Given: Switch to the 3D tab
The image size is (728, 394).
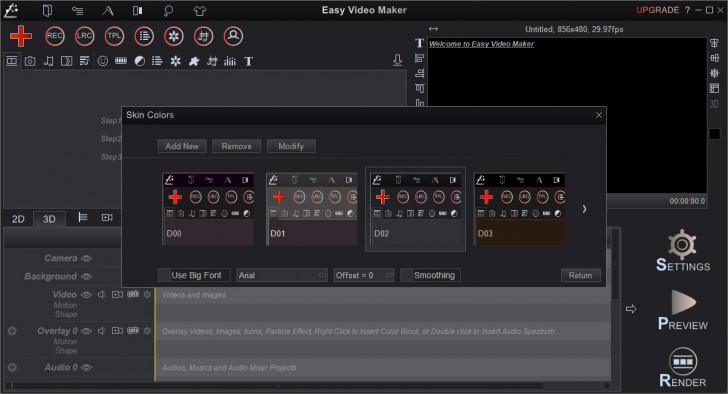Looking at the screenshot, I should [x=49, y=219].
